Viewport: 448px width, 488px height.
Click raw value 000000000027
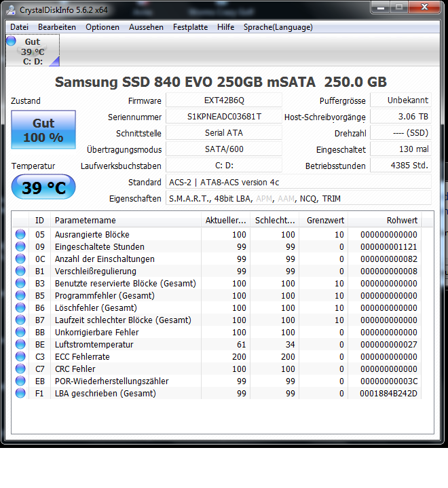click(388, 345)
